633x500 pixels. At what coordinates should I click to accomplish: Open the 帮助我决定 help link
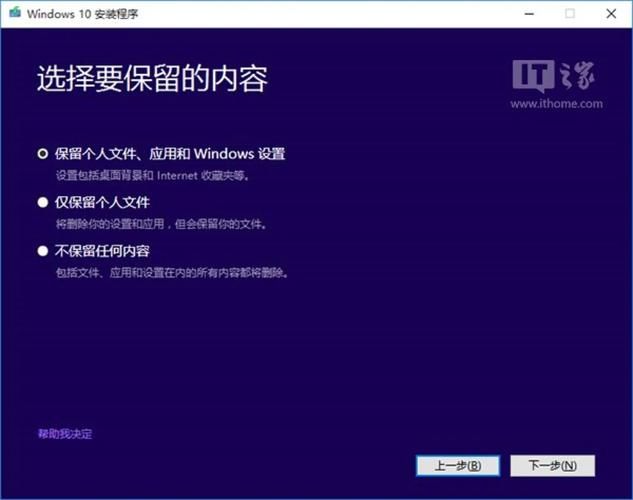click(x=65, y=434)
